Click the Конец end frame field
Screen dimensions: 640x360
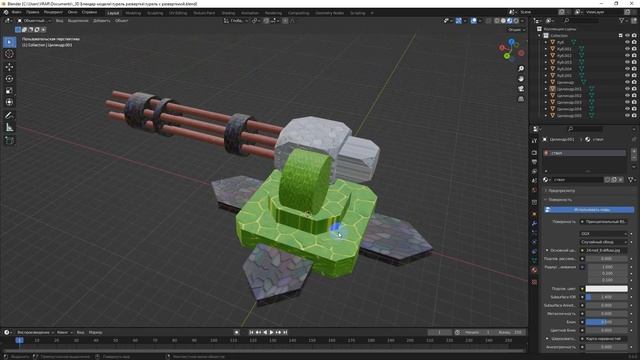pyautogui.click(x=510, y=332)
